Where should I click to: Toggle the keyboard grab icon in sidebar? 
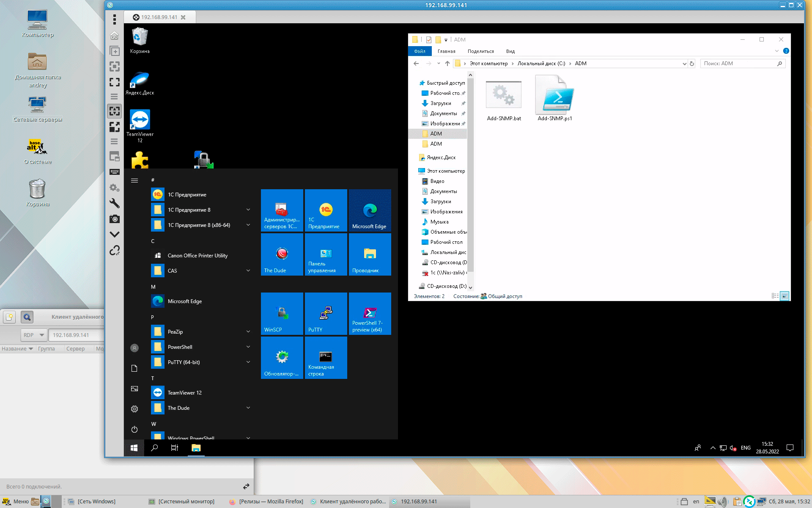click(115, 172)
